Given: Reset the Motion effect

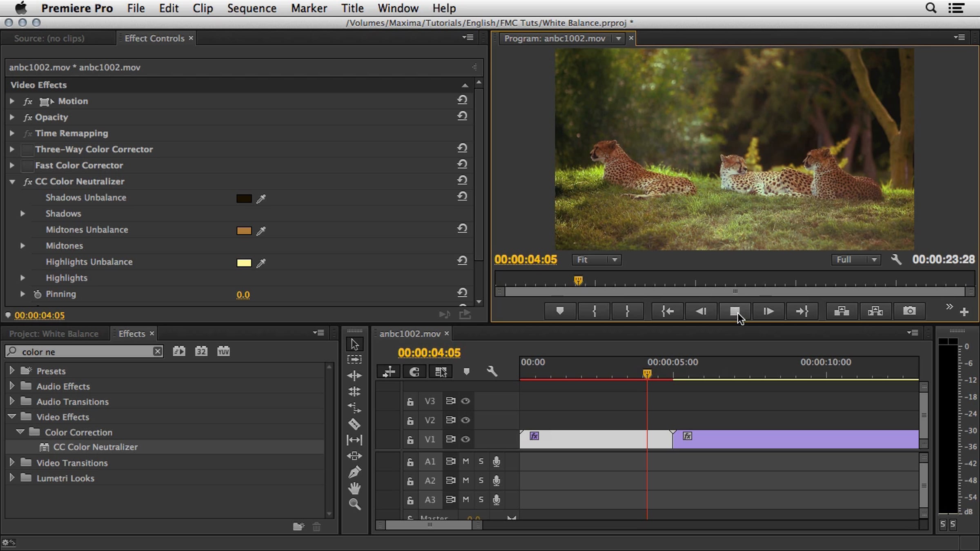Looking at the screenshot, I should (x=462, y=100).
